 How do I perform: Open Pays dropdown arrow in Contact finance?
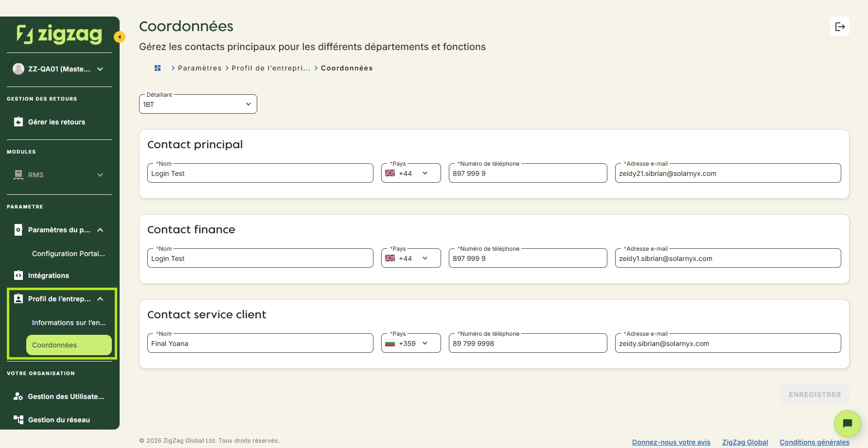[425, 258]
